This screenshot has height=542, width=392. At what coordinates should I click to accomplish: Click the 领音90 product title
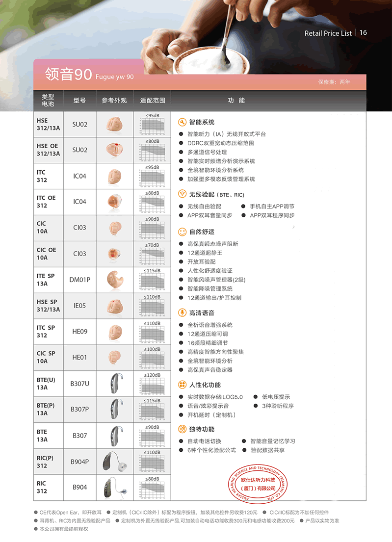[68, 75]
